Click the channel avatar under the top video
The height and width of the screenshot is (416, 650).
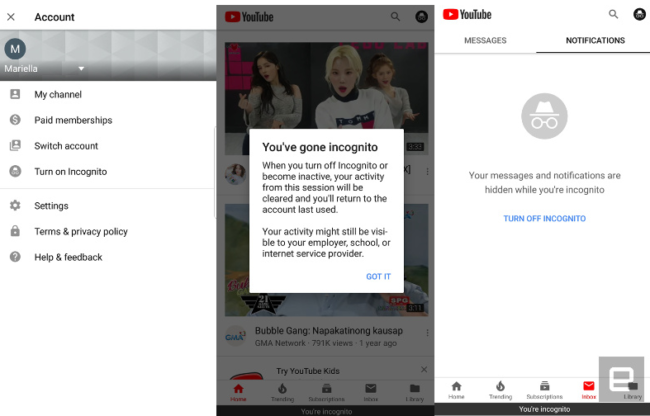point(235,174)
